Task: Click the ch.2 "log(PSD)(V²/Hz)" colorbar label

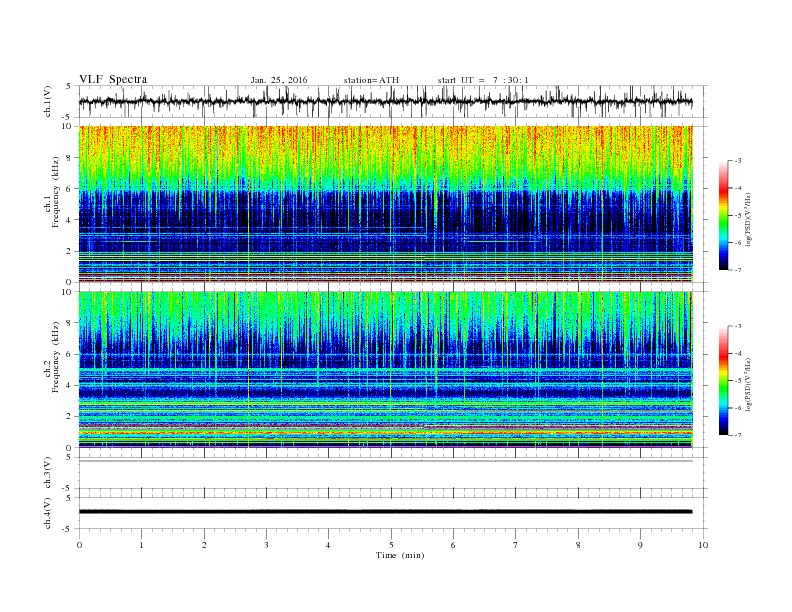Action: pyautogui.click(x=748, y=384)
